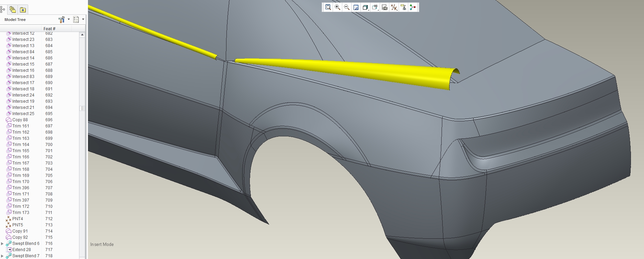This screenshot has width=644, height=259.
Task: Click the model tree scroll up arrow
Action: [82, 35]
